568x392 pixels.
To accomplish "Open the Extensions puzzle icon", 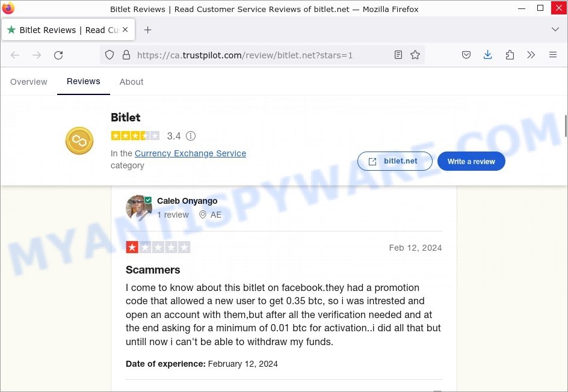I will tap(510, 55).
